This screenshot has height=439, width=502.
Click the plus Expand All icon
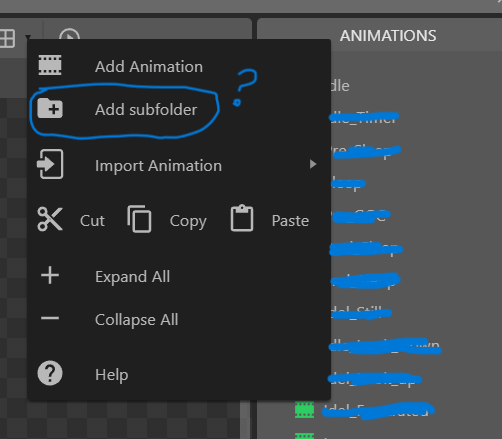[50, 275]
